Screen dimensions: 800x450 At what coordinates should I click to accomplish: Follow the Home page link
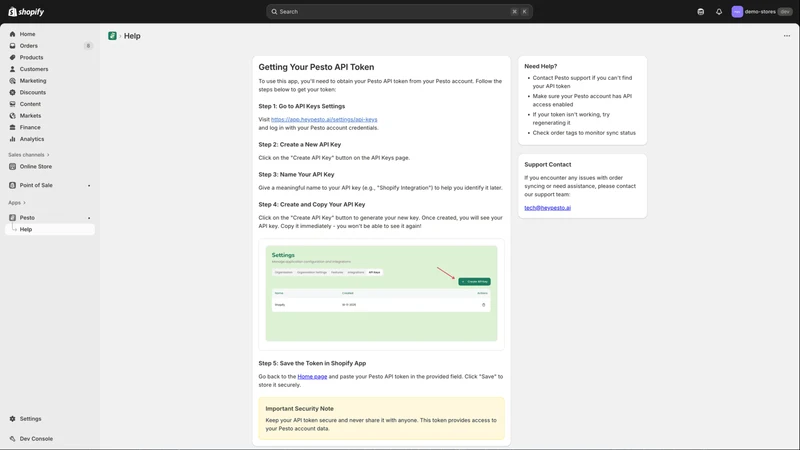(312, 377)
